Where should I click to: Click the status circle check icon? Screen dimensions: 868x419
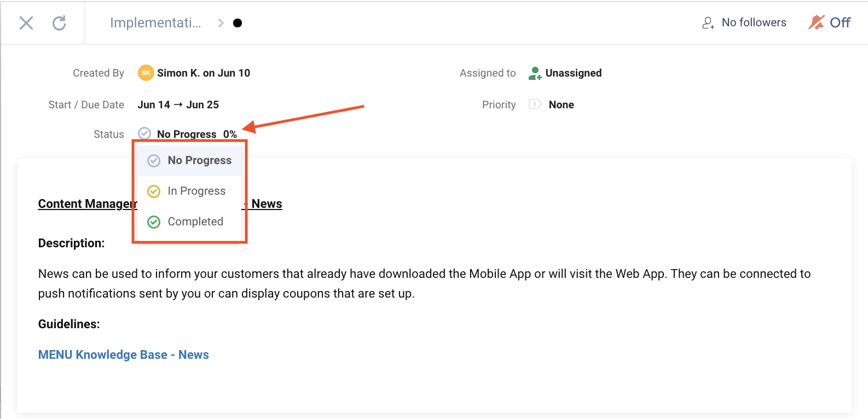coord(144,133)
